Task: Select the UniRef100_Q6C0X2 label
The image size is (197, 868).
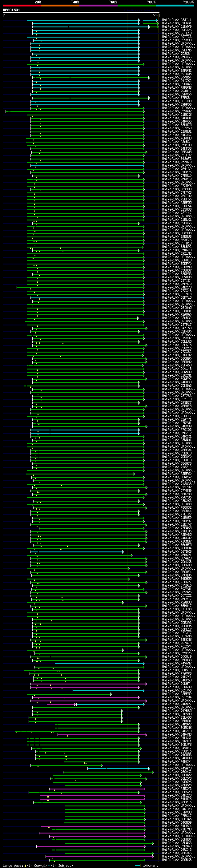Action: click(176, 772)
